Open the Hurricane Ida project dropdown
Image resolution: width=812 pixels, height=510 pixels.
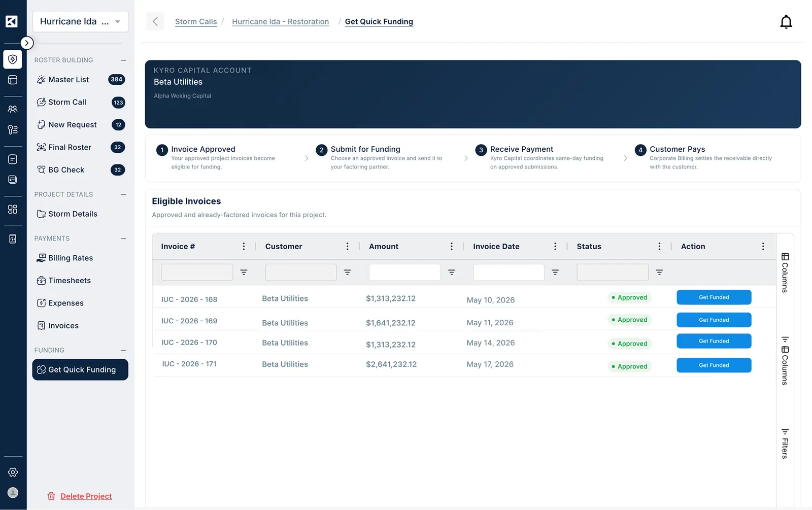(80, 21)
